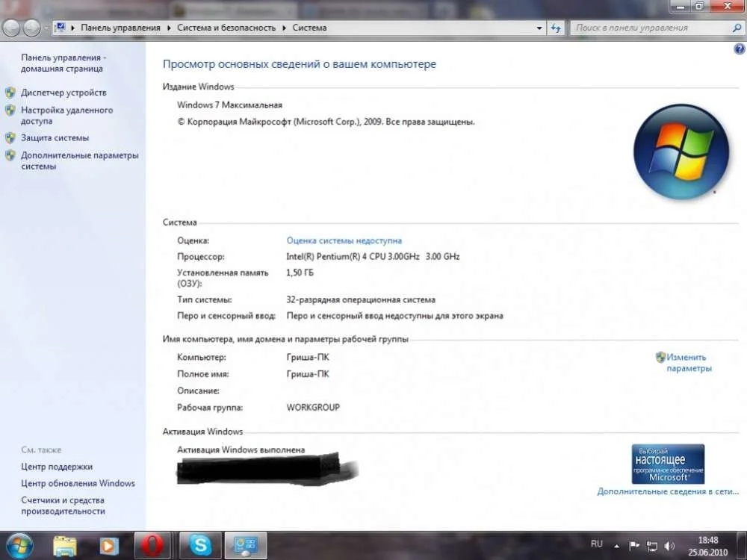Open Дополнительные сведения в сети link
Screen dimensions: 747x560
click(668, 491)
